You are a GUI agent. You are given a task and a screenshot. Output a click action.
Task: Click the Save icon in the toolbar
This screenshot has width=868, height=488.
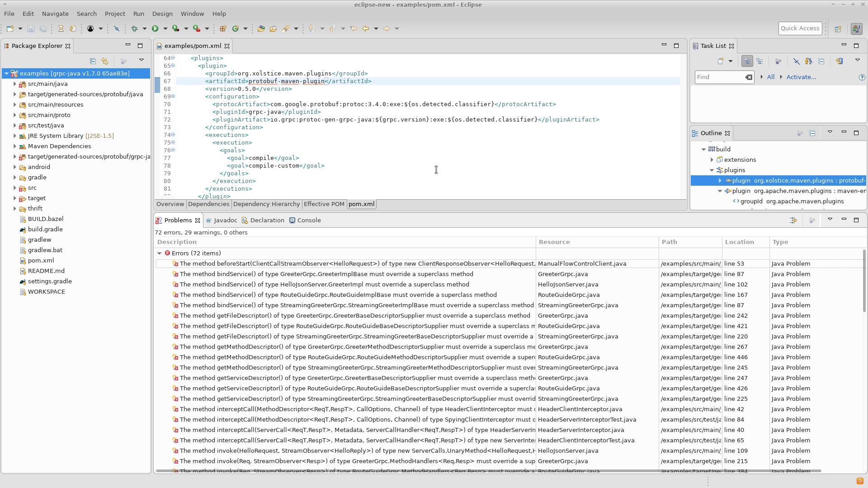31,28
